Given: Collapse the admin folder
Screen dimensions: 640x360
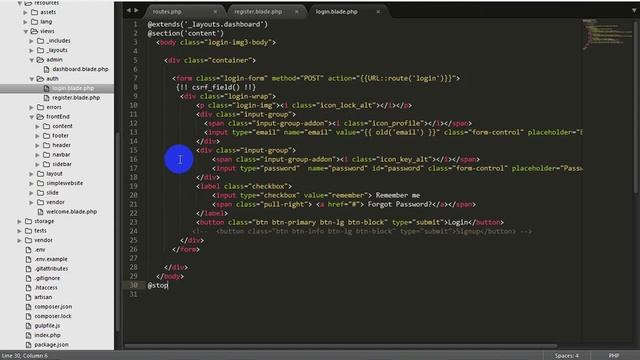Looking at the screenshot, I should 31,60.
